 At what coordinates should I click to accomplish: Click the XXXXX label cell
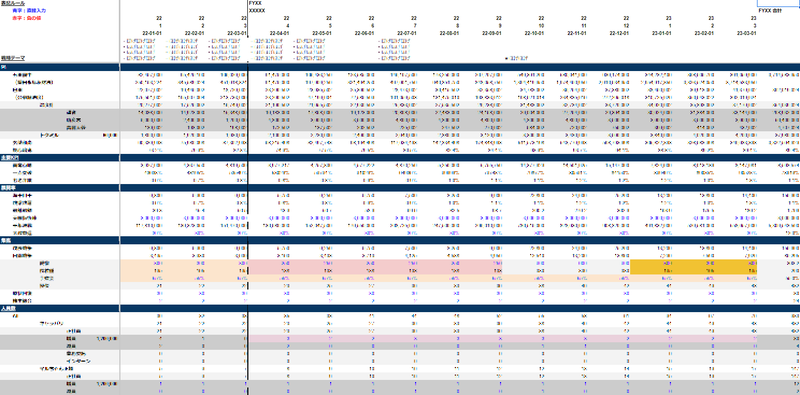coord(257,10)
